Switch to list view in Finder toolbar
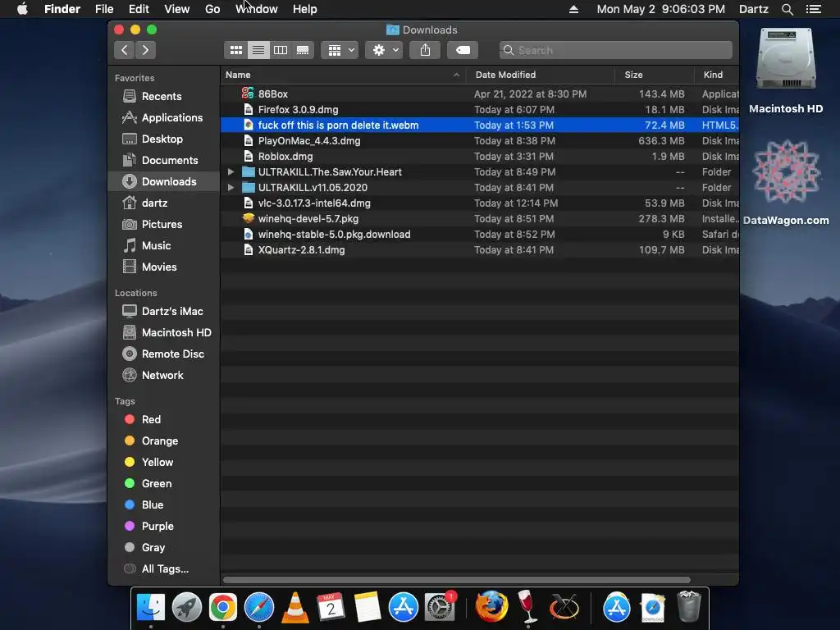The height and width of the screenshot is (630, 840). (258, 50)
